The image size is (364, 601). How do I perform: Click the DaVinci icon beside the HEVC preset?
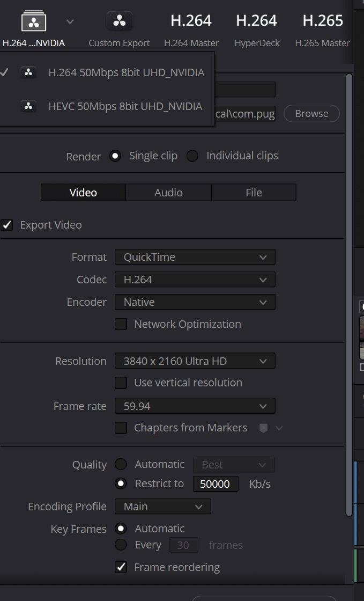28,106
